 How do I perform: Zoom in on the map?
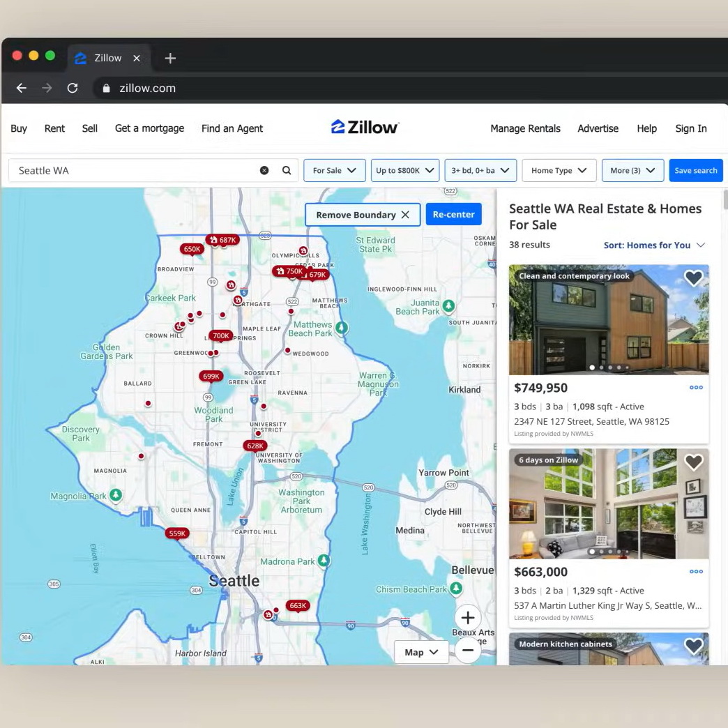[x=467, y=617]
